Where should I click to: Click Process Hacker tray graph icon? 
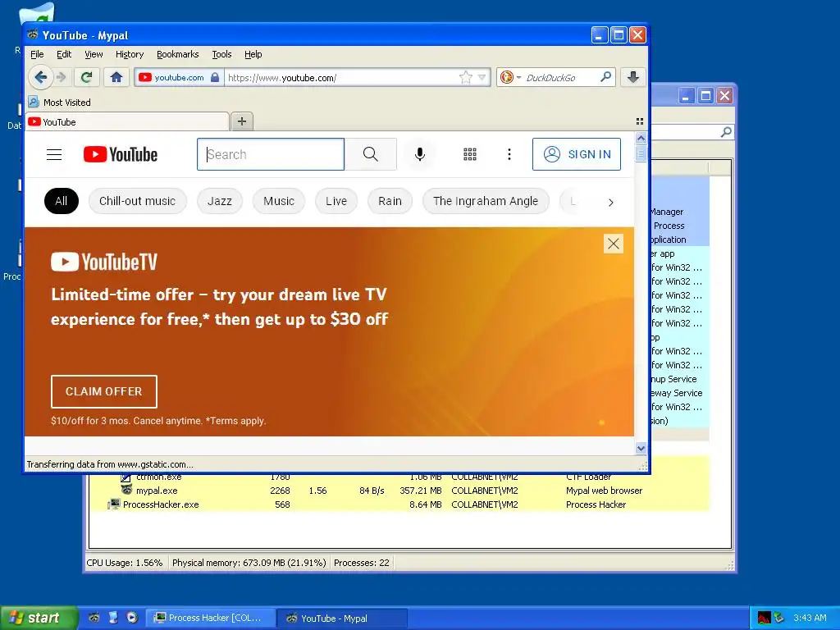[765, 618]
